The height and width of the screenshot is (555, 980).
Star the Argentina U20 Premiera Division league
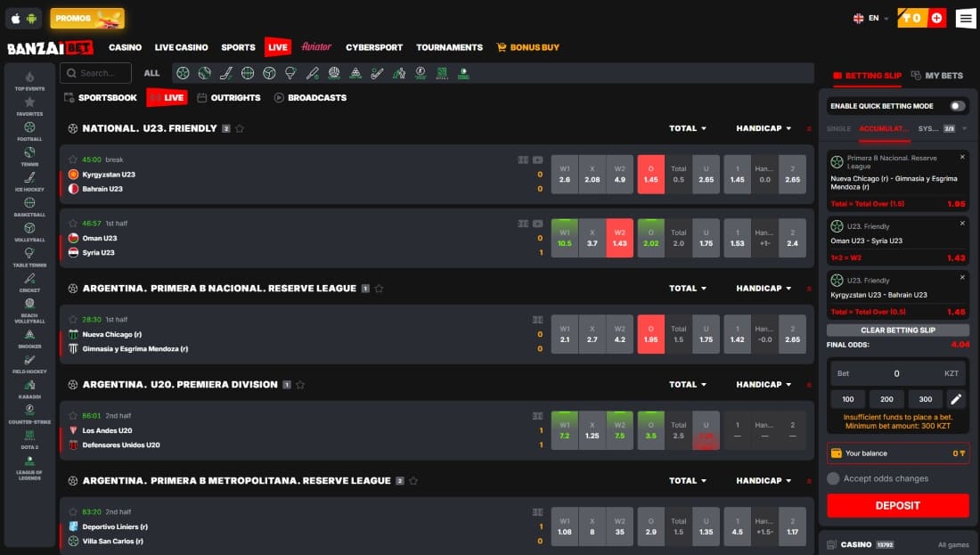click(300, 384)
